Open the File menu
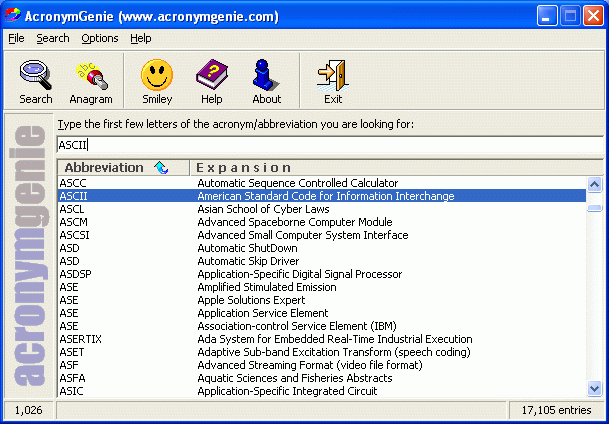 coord(16,38)
